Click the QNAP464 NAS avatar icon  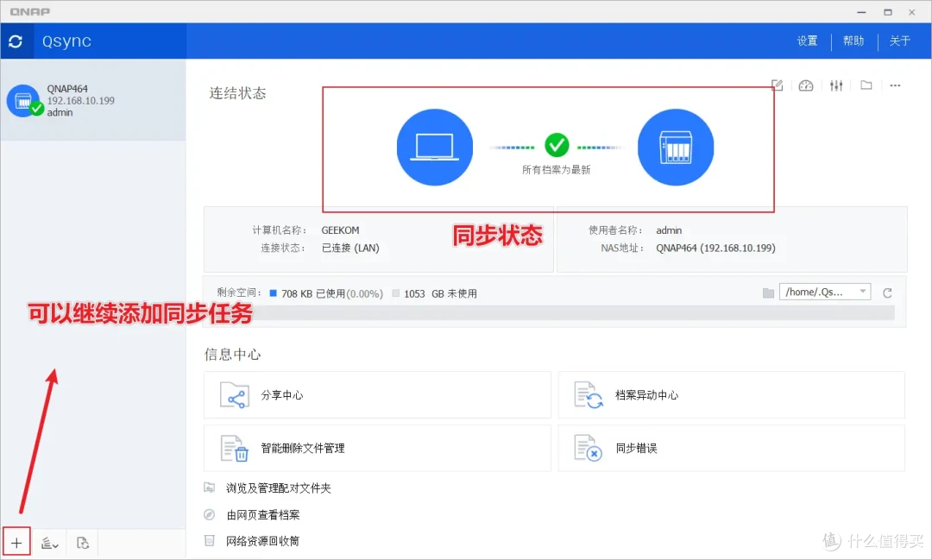(x=24, y=101)
